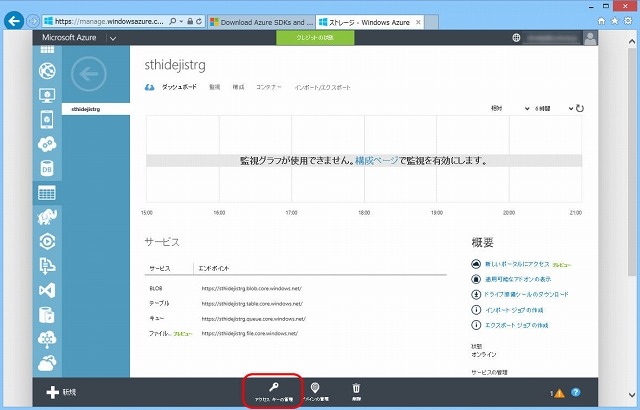Open Cloud Services gear-cloud icon in sidebar

tap(47, 144)
